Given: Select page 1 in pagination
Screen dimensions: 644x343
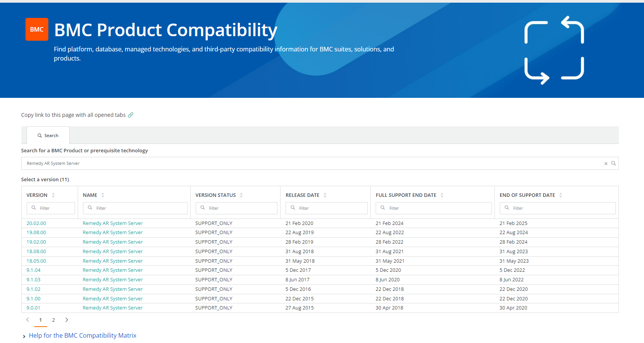Looking at the screenshot, I should pos(40,320).
